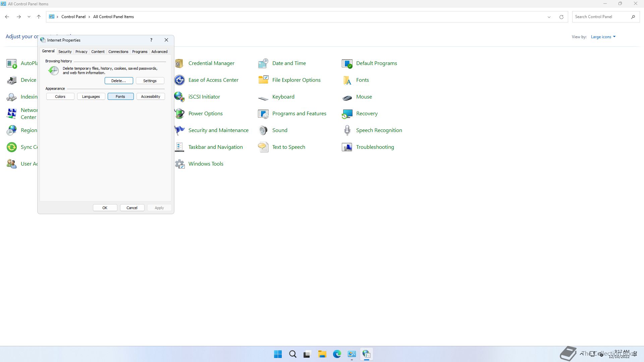Switch to the Security tab
The width and height of the screenshot is (644, 362).
(x=65, y=52)
